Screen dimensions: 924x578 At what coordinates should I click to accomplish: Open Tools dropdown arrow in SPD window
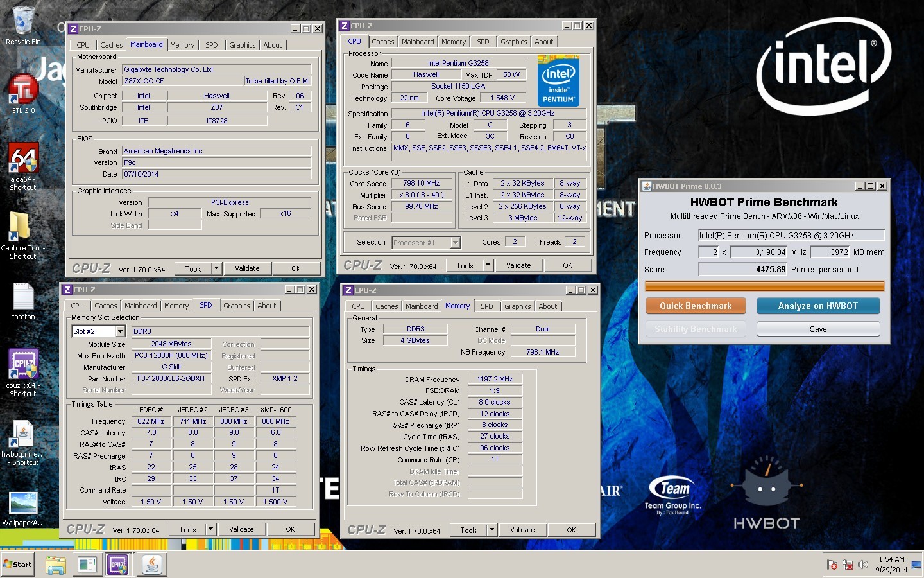pyautogui.click(x=210, y=529)
